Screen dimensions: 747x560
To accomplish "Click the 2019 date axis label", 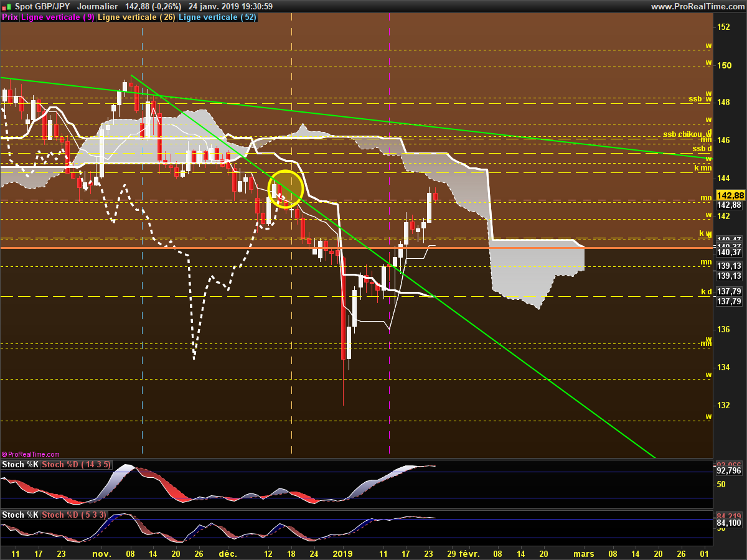I will [343, 553].
